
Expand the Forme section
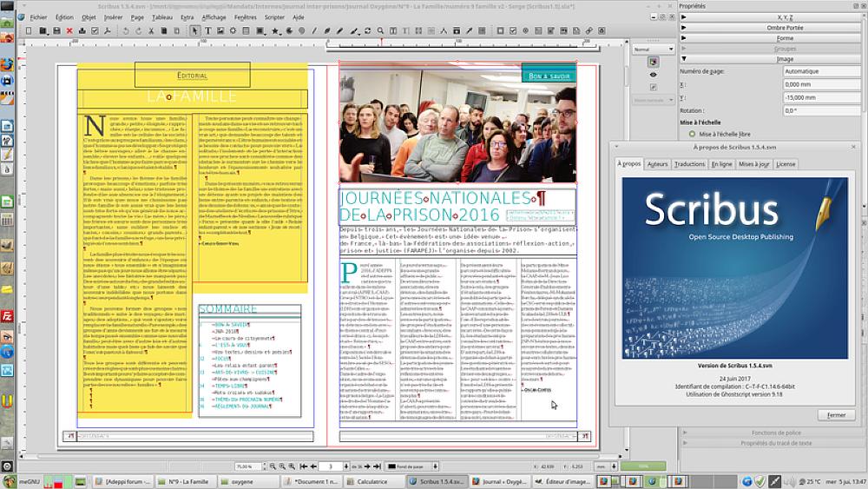pos(771,38)
